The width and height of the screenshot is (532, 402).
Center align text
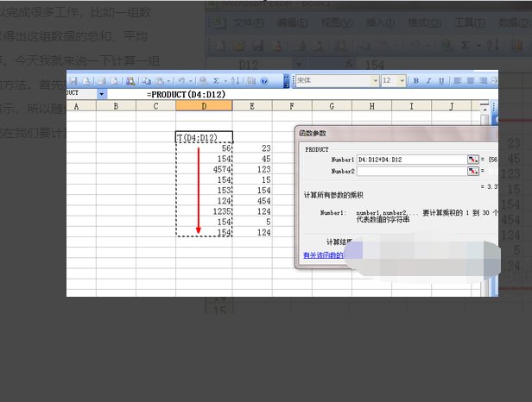click(x=470, y=81)
